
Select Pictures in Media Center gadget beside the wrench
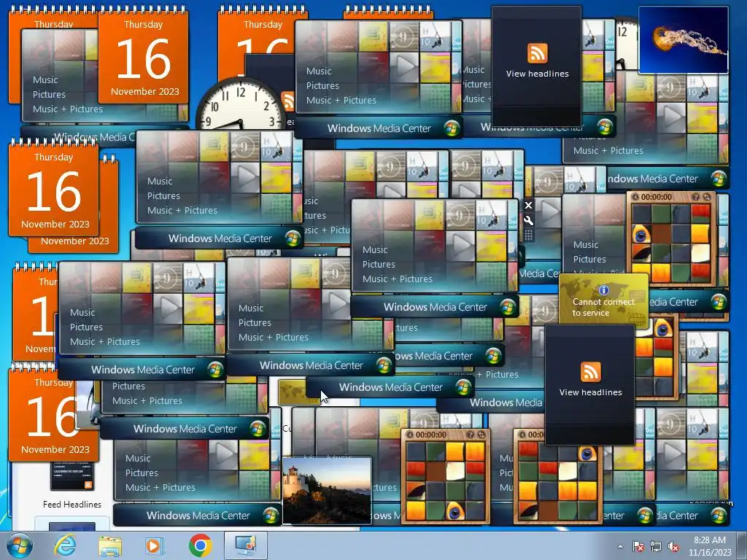[x=379, y=264]
